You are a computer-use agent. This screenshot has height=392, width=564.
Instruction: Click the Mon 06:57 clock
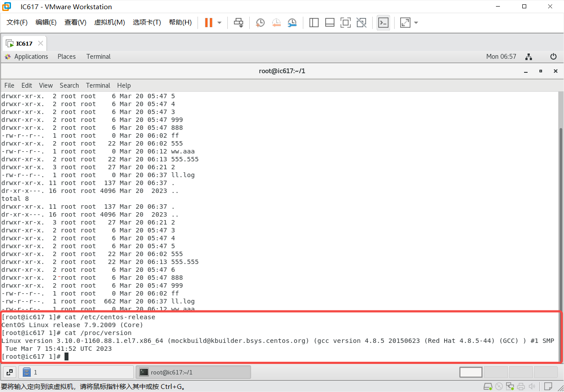pyautogui.click(x=501, y=57)
